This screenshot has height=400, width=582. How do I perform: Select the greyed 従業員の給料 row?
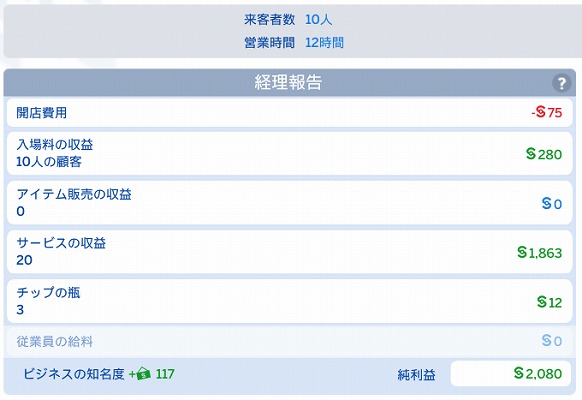coord(290,341)
